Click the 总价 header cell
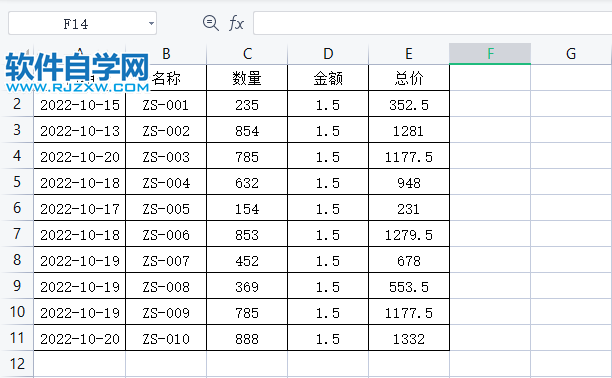612x378 pixels. point(409,78)
